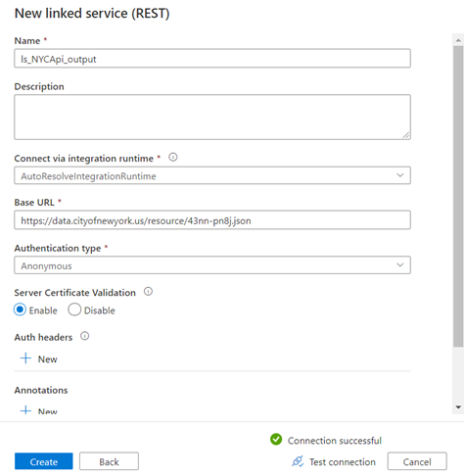Viewport: 465px width, 476px height.
Task: Click the vertical scrollbar thumb
Action: tap(458, 196)
